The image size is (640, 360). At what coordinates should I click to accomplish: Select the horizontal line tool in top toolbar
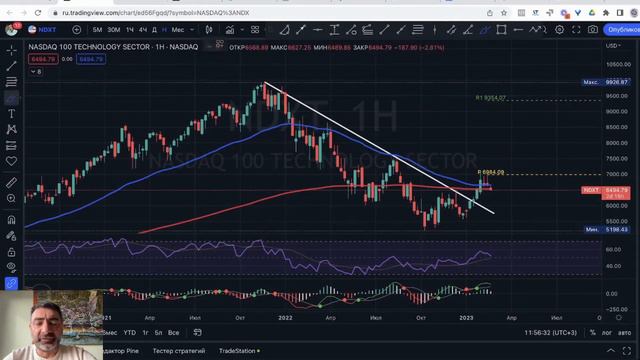(x=318, y=30)
